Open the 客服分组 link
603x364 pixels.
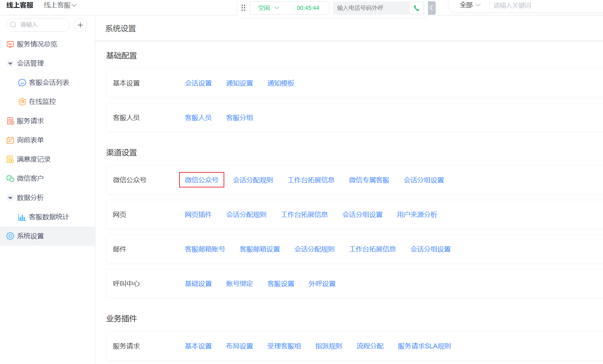click(x=240, y=118)
